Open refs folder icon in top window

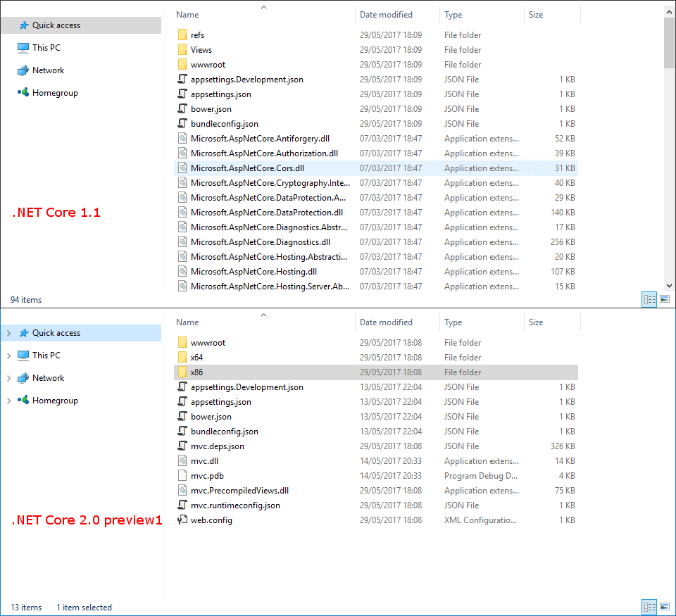[183, 34]
